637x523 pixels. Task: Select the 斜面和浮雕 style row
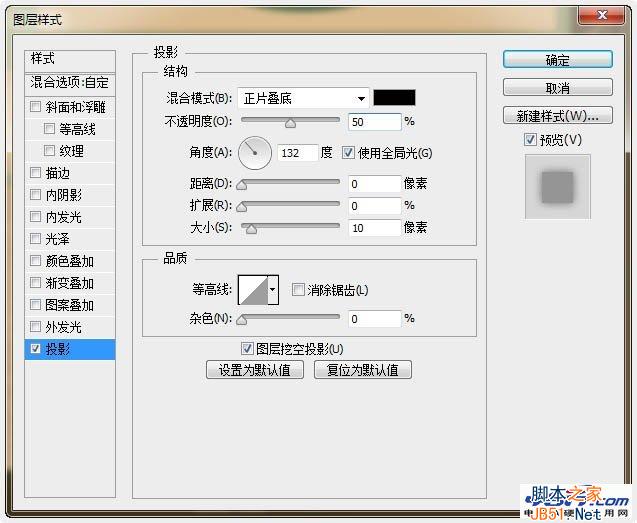click(70, 107)
